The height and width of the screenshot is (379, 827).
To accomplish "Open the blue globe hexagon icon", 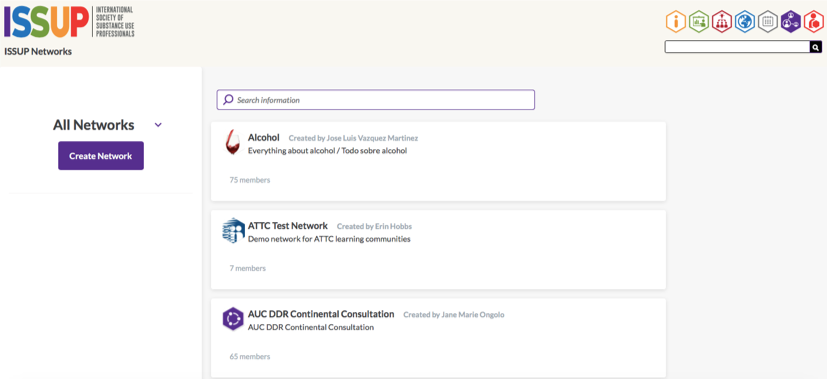I will click(745, 22).
